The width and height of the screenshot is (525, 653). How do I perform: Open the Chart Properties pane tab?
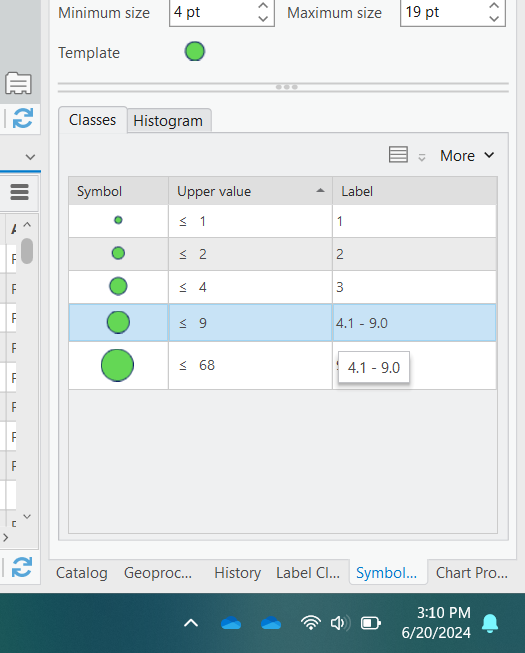[472, 573]
